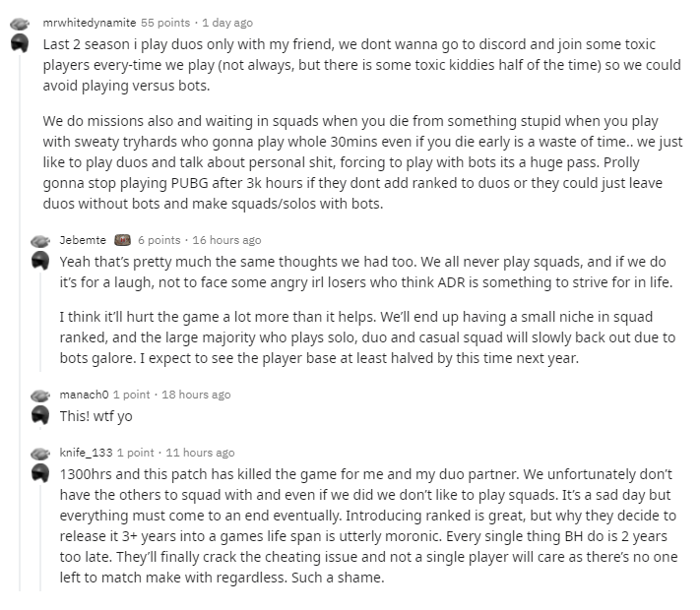The image size is (700, 610).
Task: Open manach0's user profile link
Action: click(86, 395)
